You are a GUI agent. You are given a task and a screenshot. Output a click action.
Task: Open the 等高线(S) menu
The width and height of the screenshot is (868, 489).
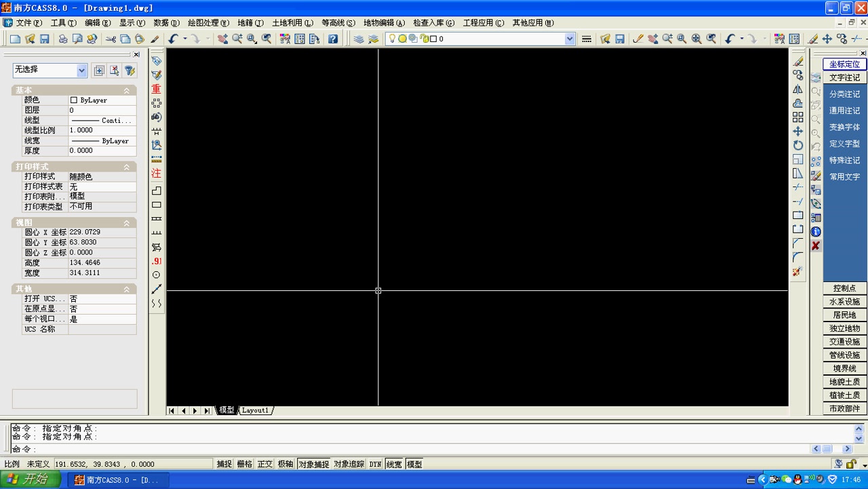click(x=338, y=22)
